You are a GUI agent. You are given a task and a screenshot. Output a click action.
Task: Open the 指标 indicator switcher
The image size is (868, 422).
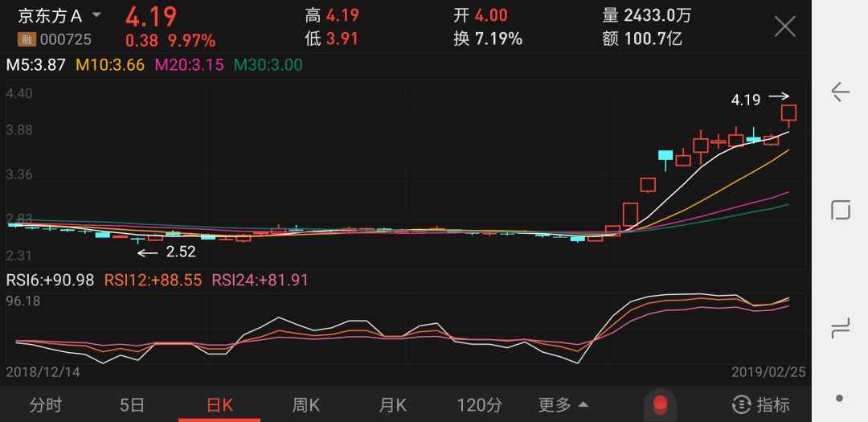click(761, 404)
